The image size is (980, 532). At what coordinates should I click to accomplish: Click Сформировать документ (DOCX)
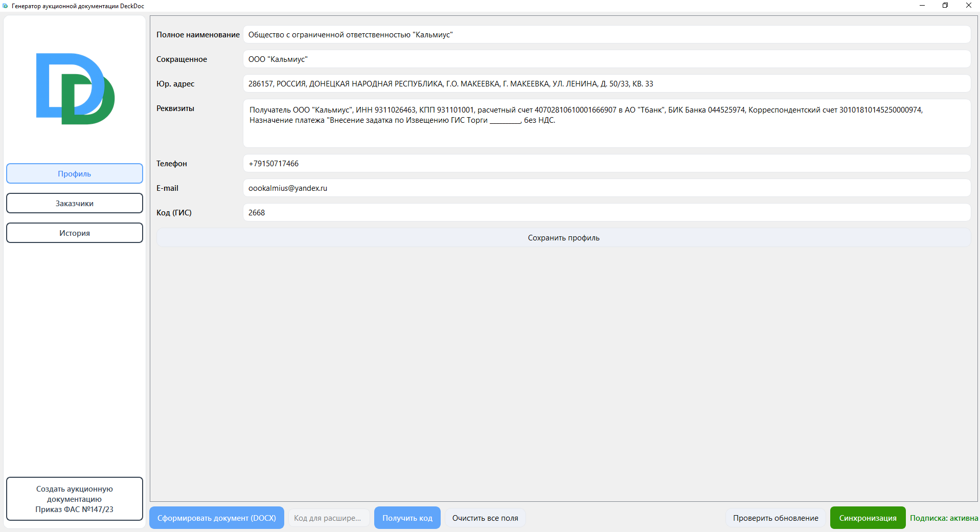216,518
